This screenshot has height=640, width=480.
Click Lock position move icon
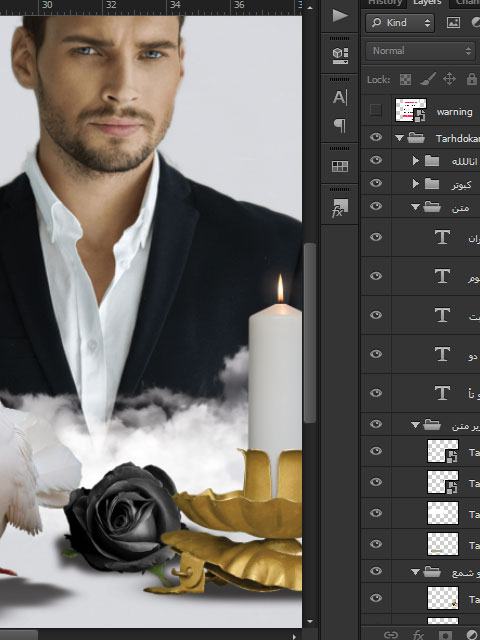[x=449, y=79]
